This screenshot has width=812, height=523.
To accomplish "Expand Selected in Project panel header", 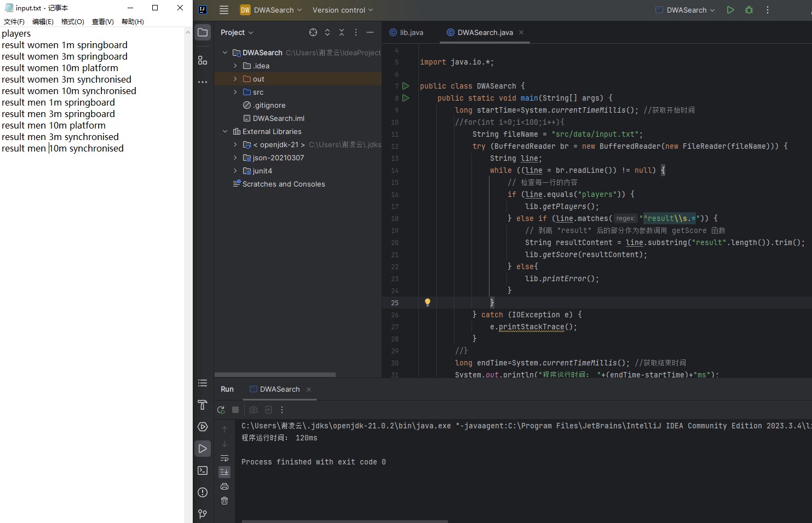I will (327, 32).
